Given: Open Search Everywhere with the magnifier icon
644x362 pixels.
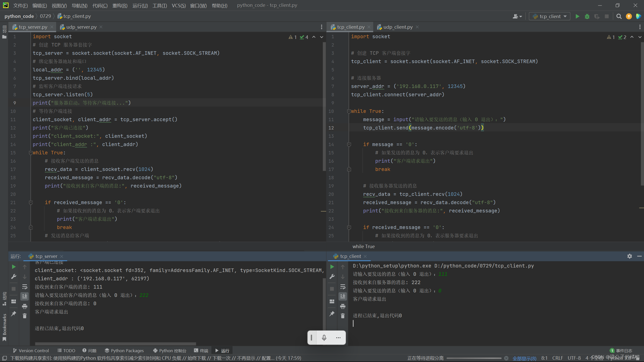Looking at the screenshot, I should tap(619, 16).
